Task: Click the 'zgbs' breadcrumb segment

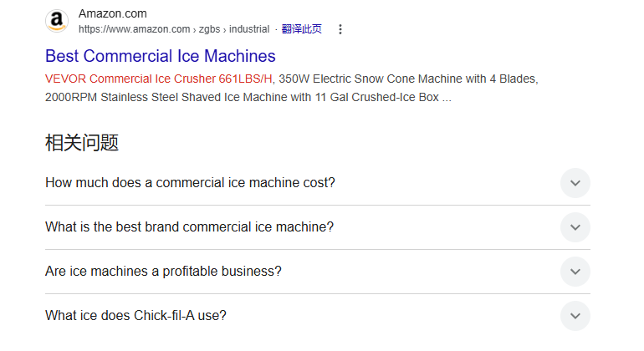Action: (x=209, y=29)
